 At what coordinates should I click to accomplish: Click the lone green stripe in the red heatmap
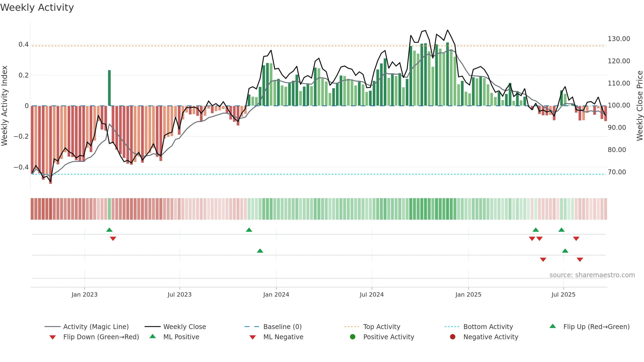[x=109, y=209]
